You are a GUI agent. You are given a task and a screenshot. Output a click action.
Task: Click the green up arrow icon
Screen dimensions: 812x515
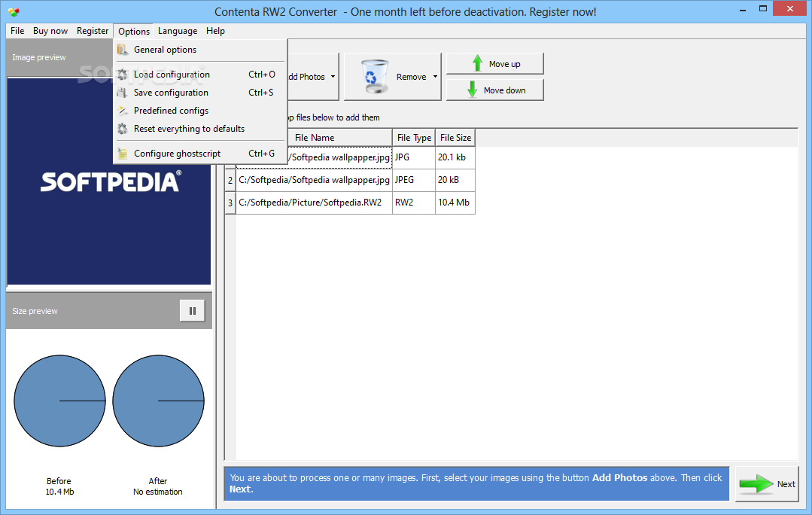pyautogui.click(x=477, y=63)
